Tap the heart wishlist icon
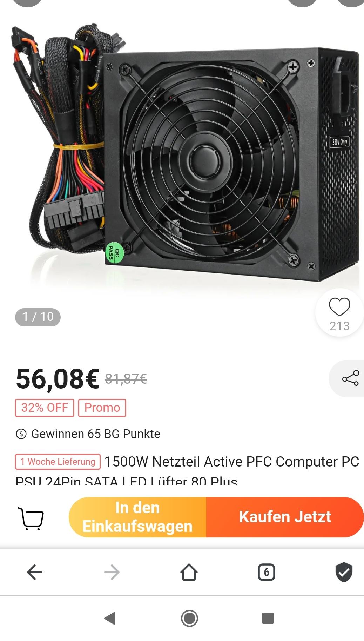The height and width of the screenshot is (641, 364). pos(339,307)
